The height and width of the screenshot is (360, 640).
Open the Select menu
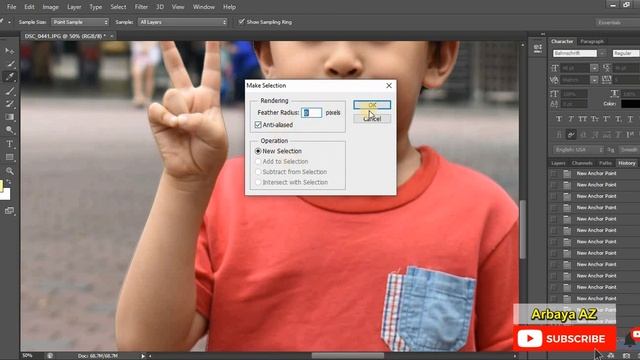118,7
